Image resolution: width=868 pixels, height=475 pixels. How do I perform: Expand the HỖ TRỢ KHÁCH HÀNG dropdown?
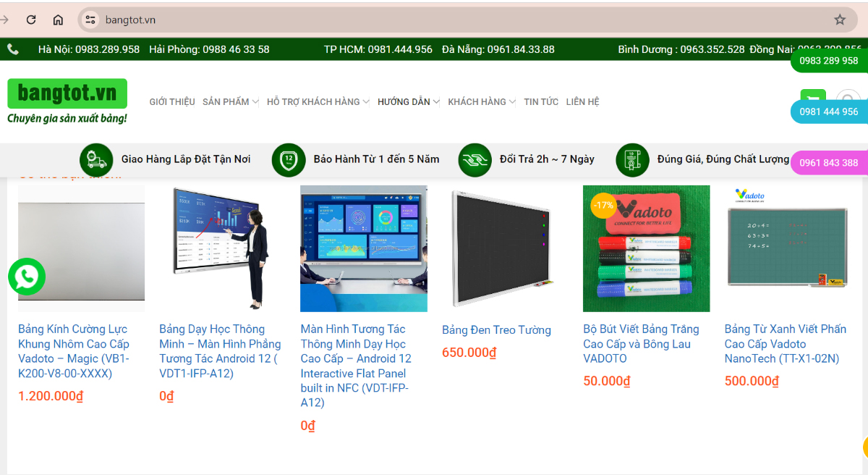point(318,102)
